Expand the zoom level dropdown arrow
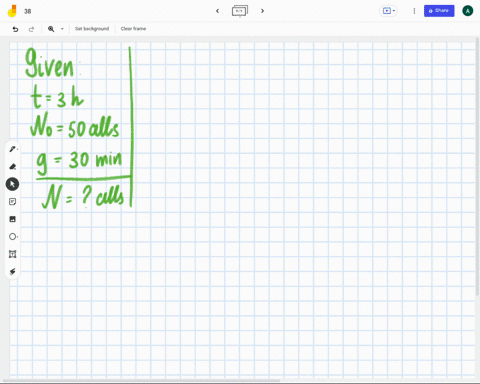The height and width of the screenshot is (384, 480). coord(62,29)
